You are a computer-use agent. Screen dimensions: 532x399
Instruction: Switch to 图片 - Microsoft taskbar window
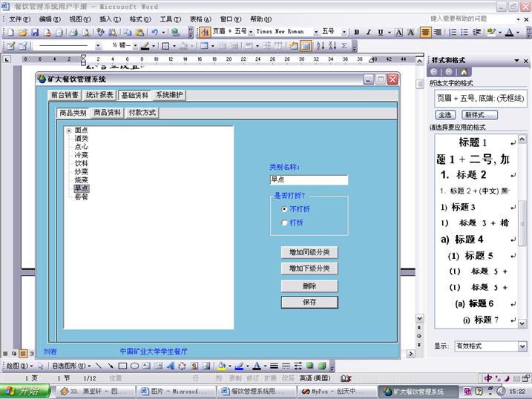point(176,392)
